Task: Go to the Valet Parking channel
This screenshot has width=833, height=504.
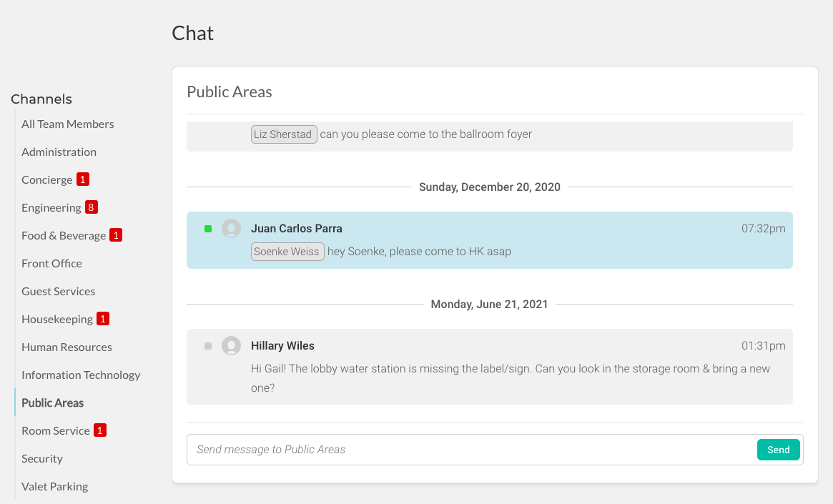Action: [x=55, y=486]
